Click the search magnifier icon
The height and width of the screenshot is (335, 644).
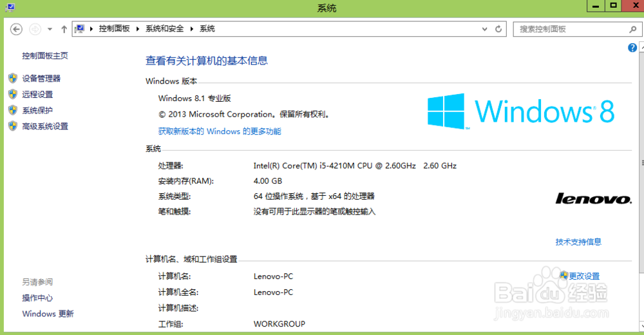tap(633, 29)
